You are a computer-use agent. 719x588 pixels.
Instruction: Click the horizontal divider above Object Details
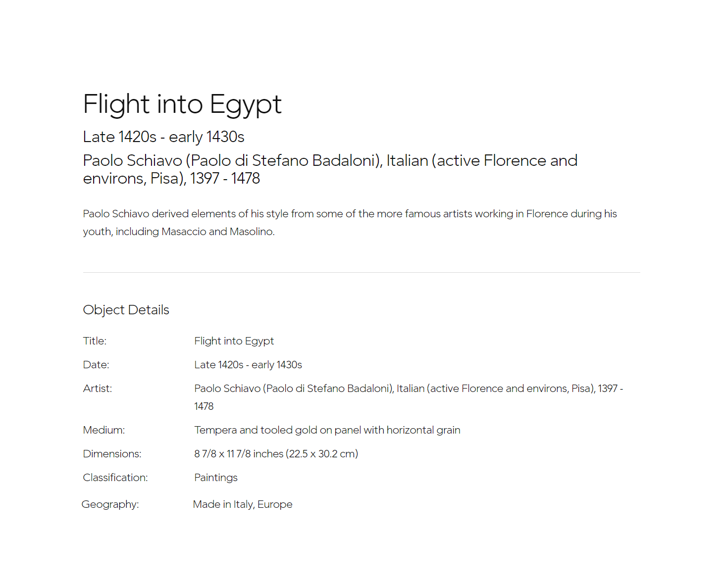coord(361,272)
